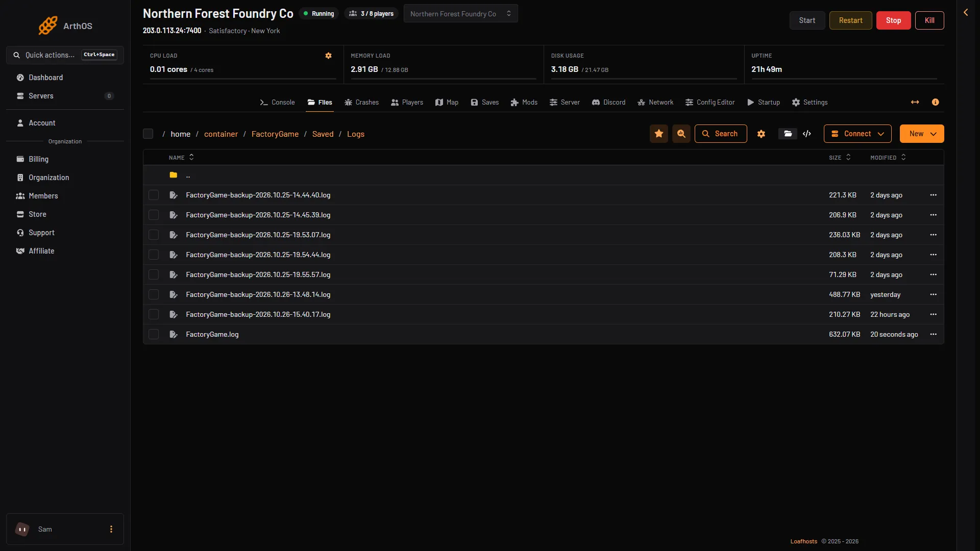Click the folder view icon next to Connect
The width and height of the screenshot is (980, 551).
point(788,134)
